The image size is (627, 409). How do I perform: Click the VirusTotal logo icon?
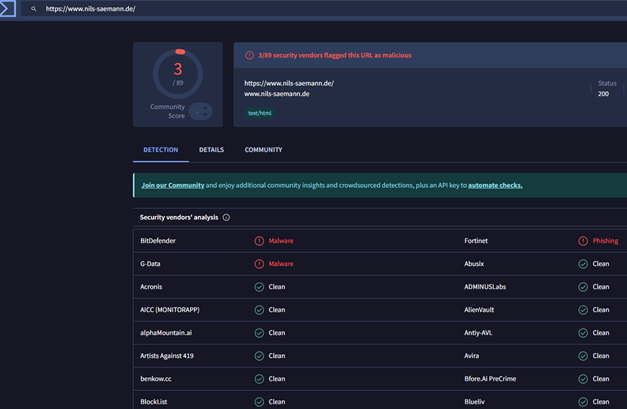pos(7,8)
